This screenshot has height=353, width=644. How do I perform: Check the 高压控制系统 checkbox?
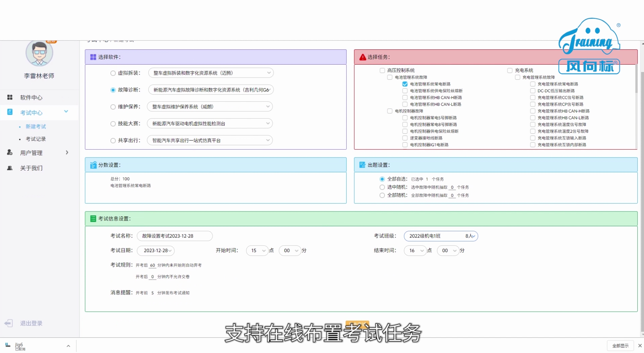(382, 71)
